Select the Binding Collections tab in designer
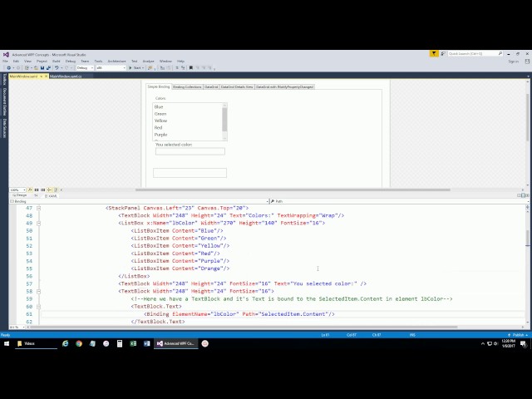 coord(187,86)
